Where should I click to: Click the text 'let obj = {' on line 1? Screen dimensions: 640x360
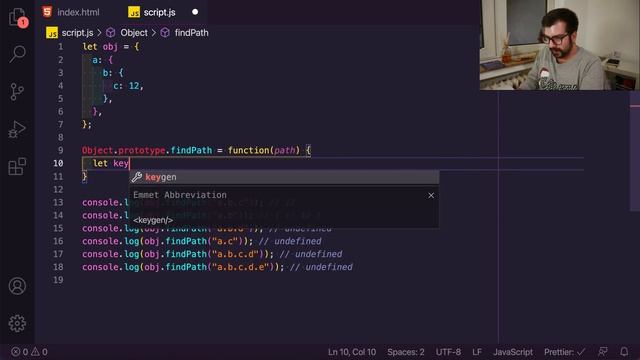click(111, 47)
